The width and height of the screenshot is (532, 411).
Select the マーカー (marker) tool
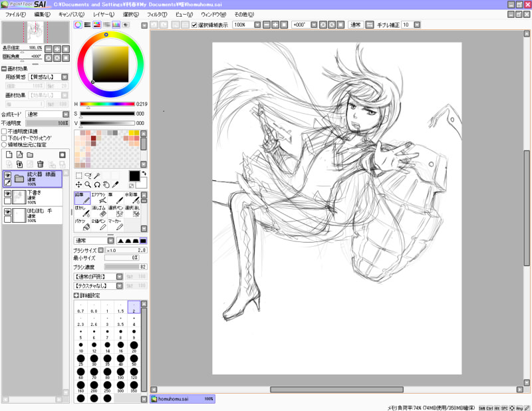tap(115, 225)
